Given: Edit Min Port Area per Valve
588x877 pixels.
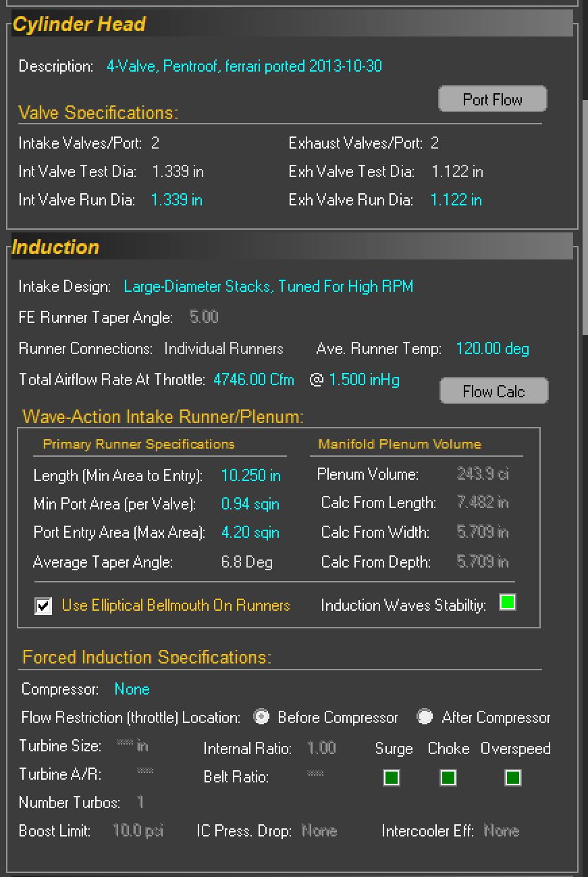Looking at the screenshot, I should (250, 504).
